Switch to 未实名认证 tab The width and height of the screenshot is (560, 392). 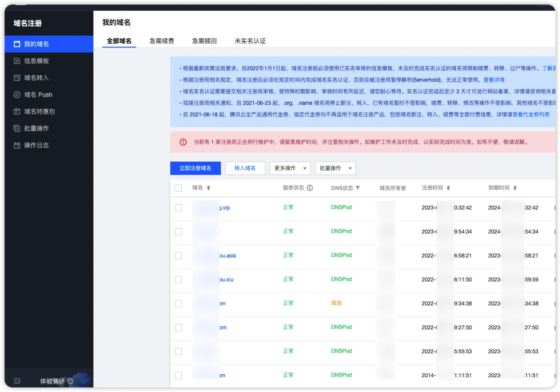[250, 41]
